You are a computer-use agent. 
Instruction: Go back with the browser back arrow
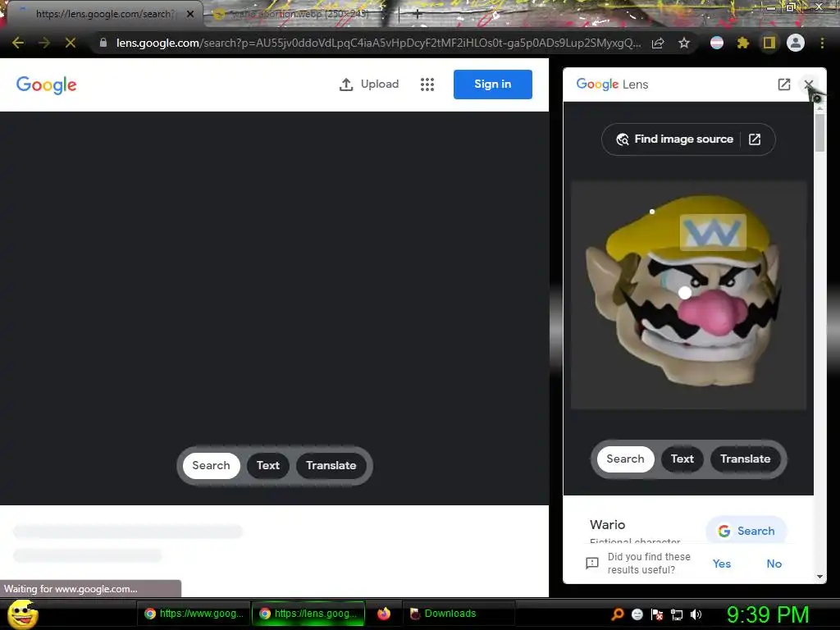pos(18,43)
